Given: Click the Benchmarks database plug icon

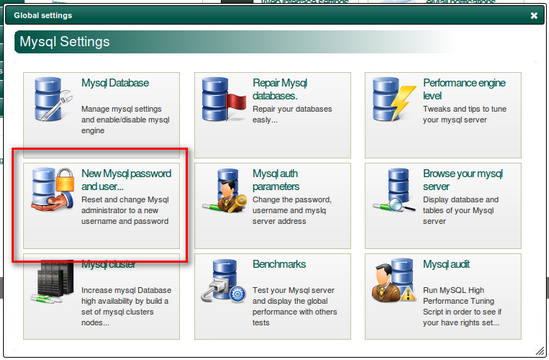Looking at the screenshot, I should point(224,281).
